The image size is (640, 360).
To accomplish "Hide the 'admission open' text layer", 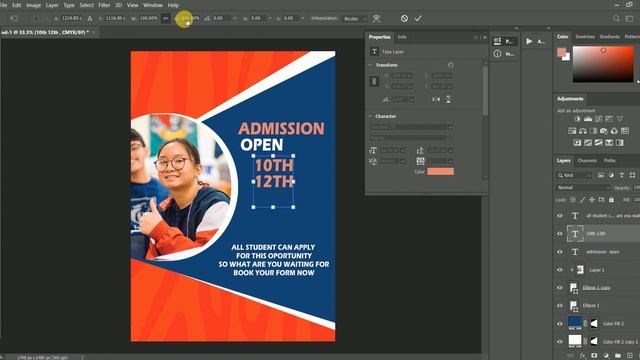I will pyautogui.click(x=560, y=252).
